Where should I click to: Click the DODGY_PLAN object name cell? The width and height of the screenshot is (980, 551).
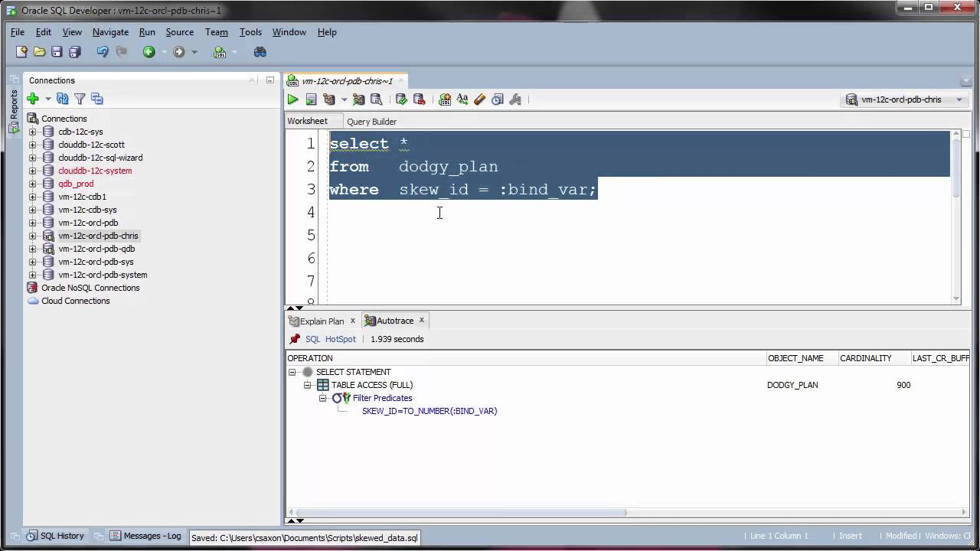click(792, 385)
